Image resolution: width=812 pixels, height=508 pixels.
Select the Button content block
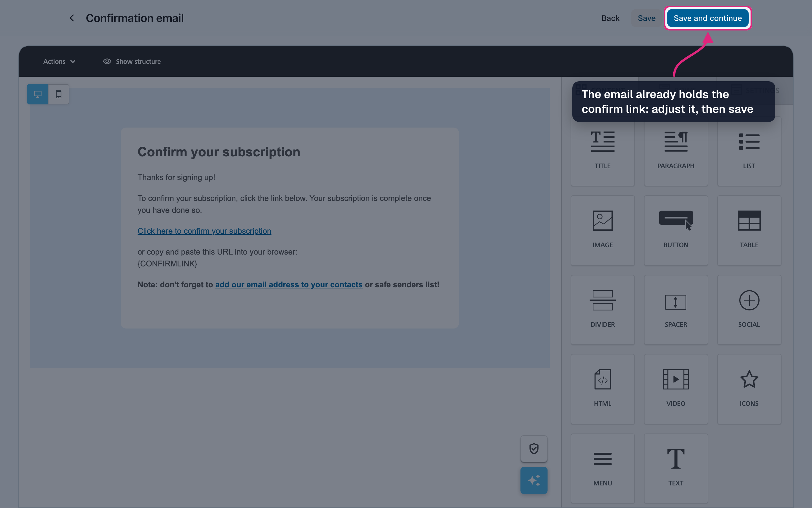676,231
